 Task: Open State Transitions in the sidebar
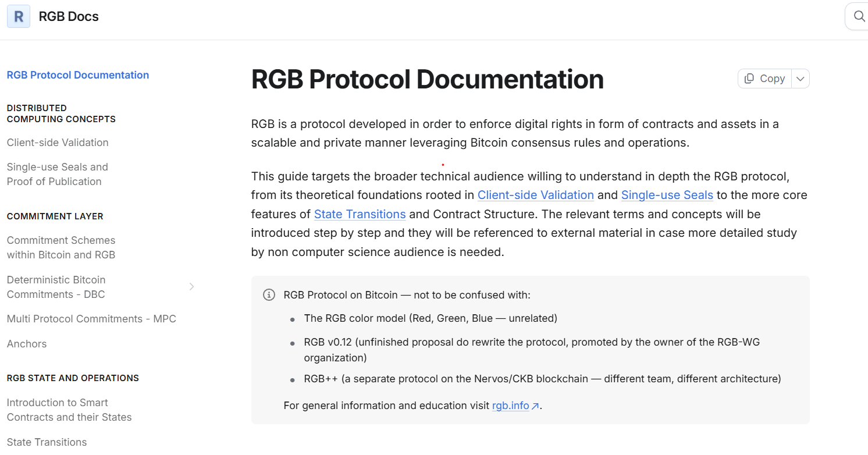[47, 442]
